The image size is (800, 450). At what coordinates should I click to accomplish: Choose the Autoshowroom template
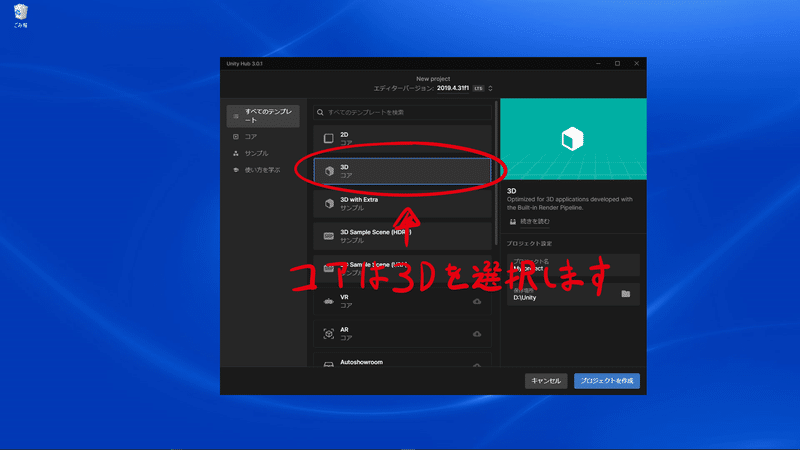tap(402, 360)
